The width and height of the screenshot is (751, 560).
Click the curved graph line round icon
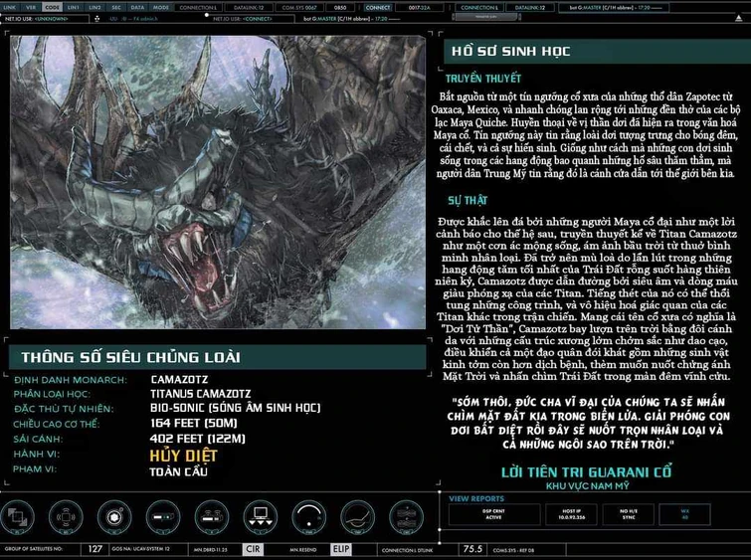click(x=357, y=517)
